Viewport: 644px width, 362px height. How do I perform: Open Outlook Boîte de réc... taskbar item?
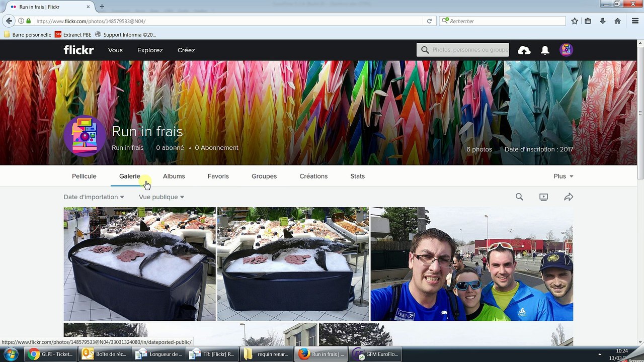pos(104,354)
